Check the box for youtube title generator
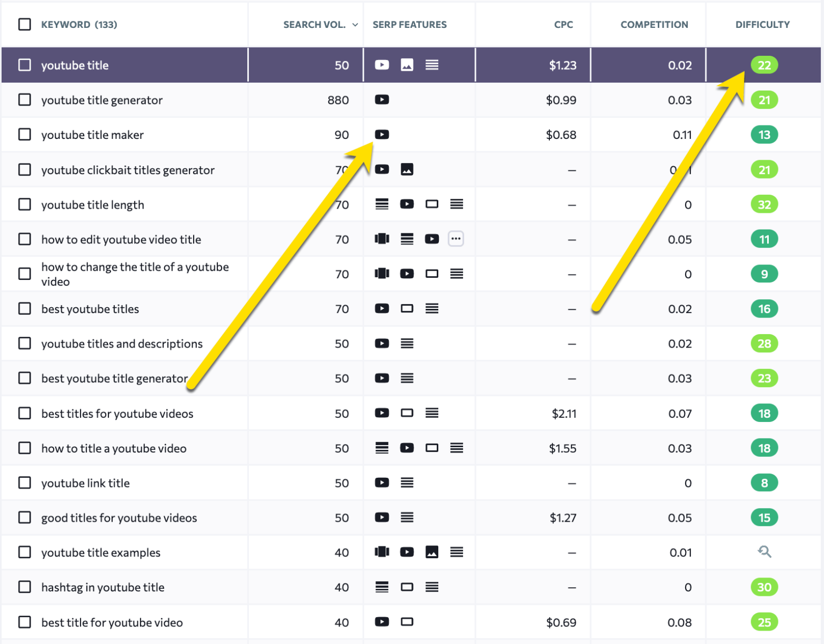824x644 pixels. (25, 100)
